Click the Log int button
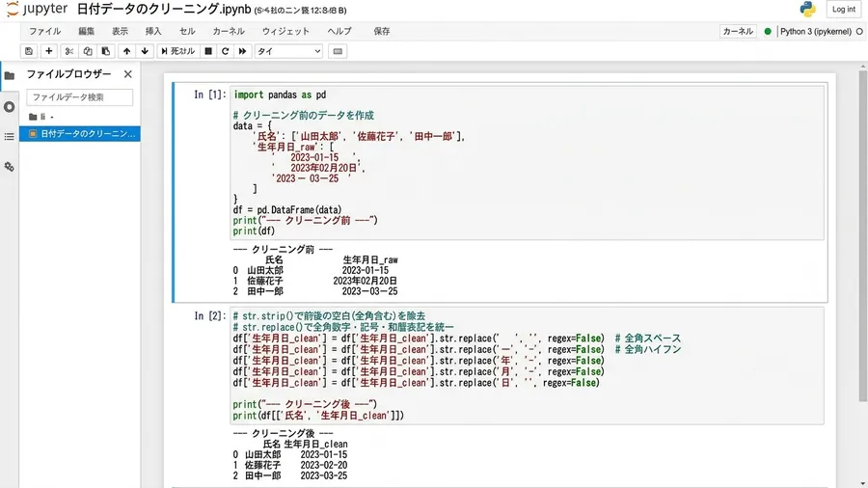The width and height of the screenshot is (868, 488). tap(844, 9)
